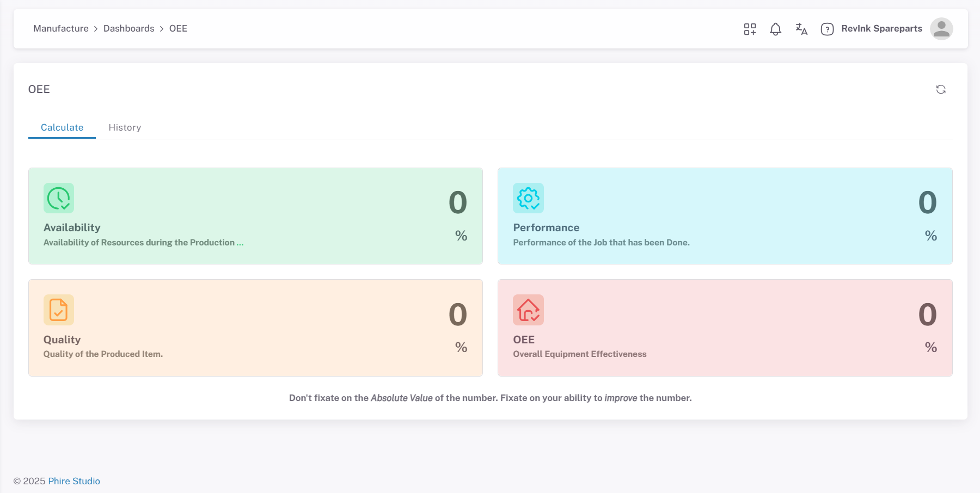Image resolution: width=980 pixels, height=493 pixels.
Task: Click the Availability card title
Action: click(x=72, y=227)
